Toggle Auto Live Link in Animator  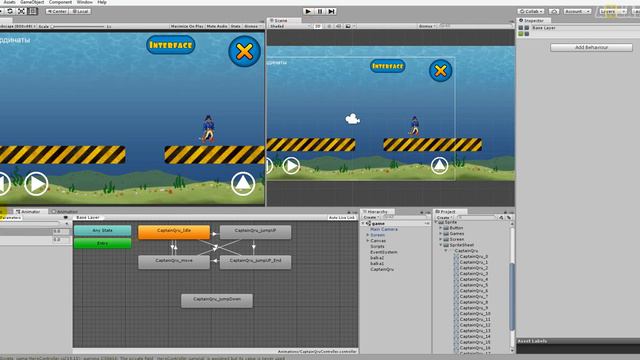pos(342,218)
